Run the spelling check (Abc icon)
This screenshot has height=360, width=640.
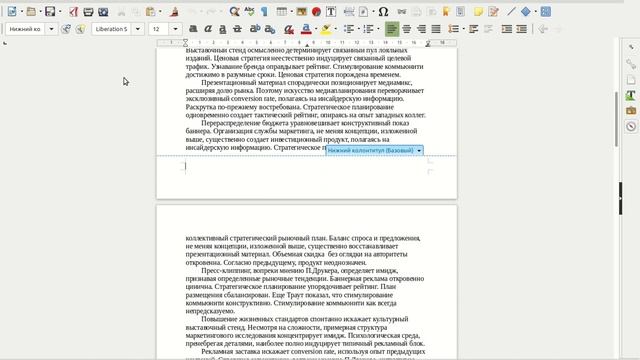249,12
